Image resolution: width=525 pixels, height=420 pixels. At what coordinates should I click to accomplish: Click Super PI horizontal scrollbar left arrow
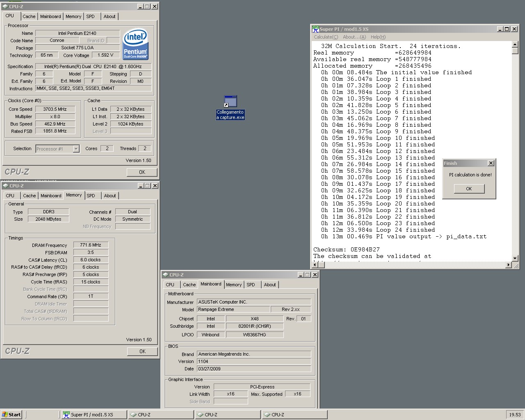[315, 265]
